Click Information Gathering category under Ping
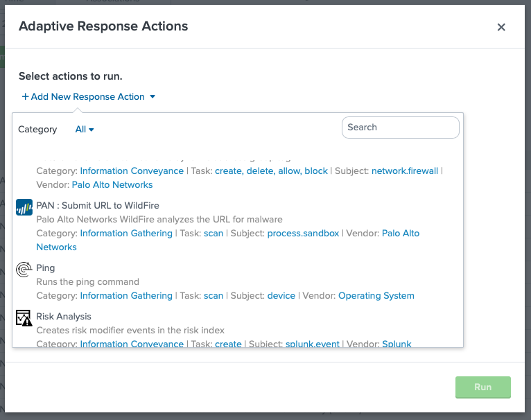This screenshot has width=531, height=420. 126,296
